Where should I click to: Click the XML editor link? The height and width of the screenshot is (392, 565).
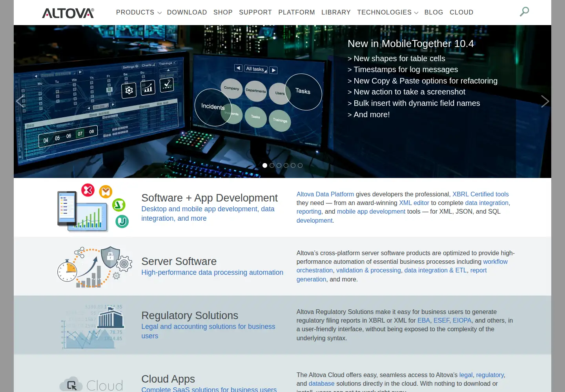coord(414,203)
